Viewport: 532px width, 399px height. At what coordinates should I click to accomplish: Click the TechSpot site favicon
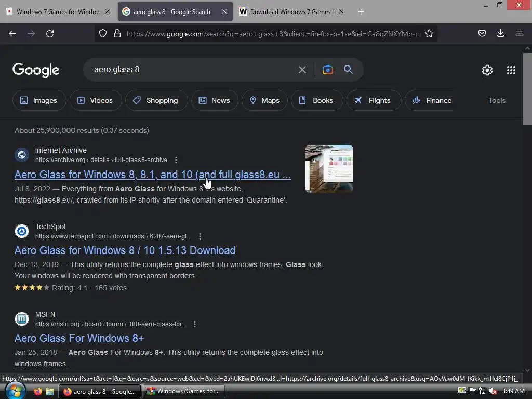22,231
